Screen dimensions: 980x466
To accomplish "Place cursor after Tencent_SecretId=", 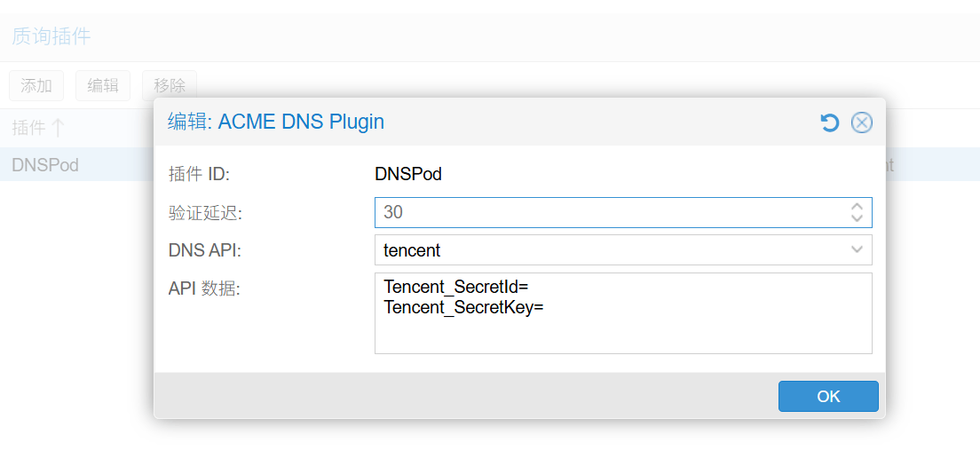I will [530, 288].
